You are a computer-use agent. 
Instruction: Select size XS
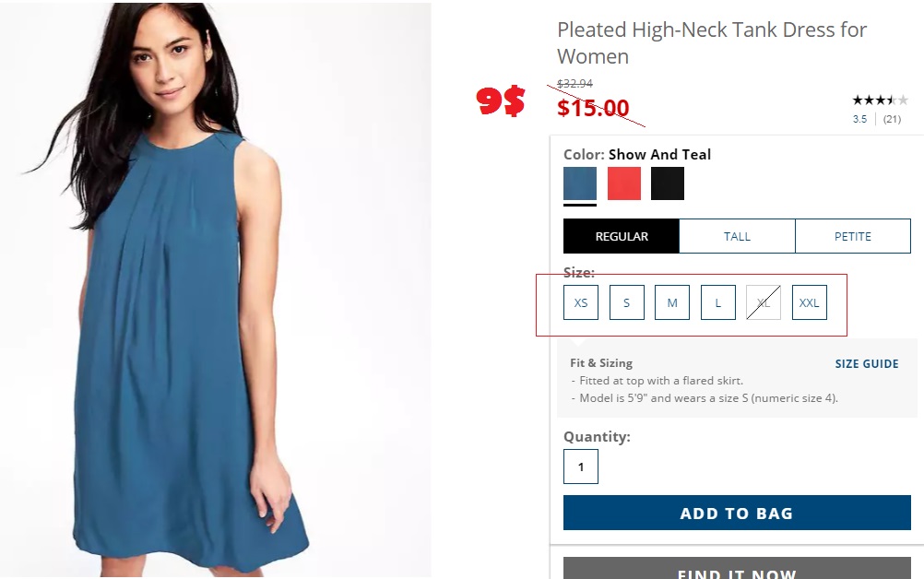581,302
